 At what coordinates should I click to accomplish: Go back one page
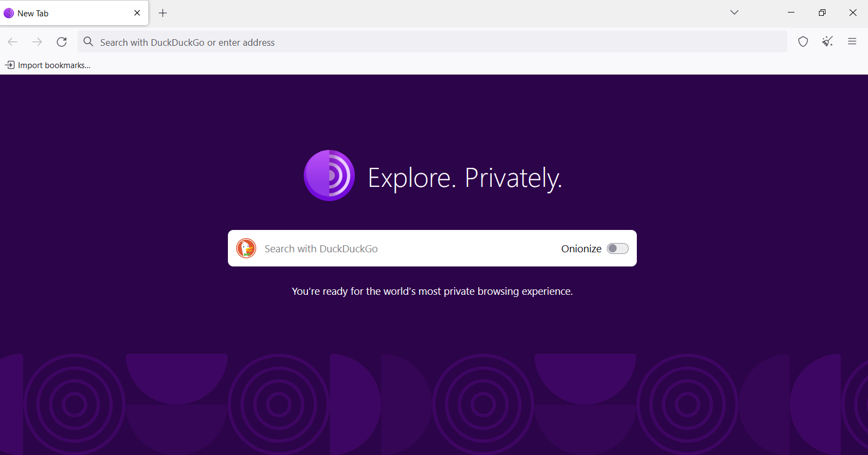coord(13,42)
